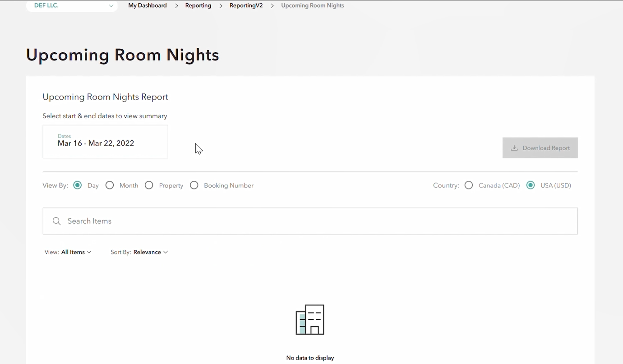Click 'Select start & end dates' text

coord(105,116)
